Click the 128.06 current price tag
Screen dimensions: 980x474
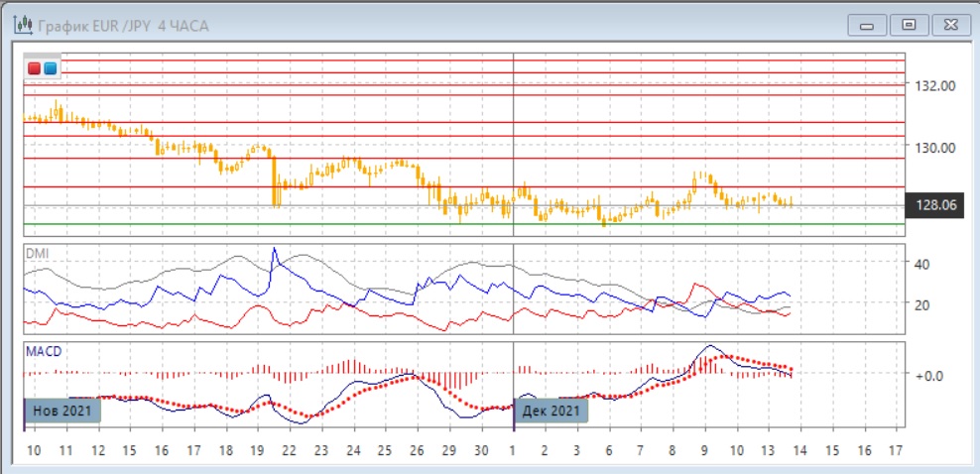tap(936, 206)
